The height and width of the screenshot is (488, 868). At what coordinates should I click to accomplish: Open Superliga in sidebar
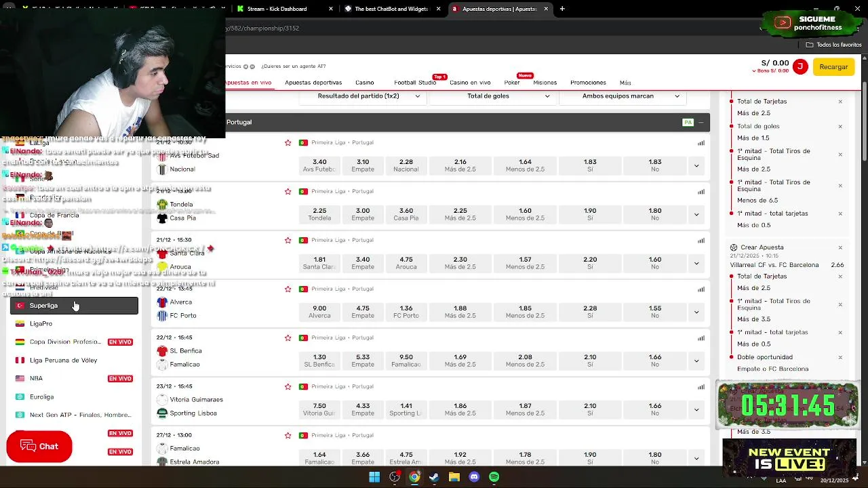tap(74, 306)
